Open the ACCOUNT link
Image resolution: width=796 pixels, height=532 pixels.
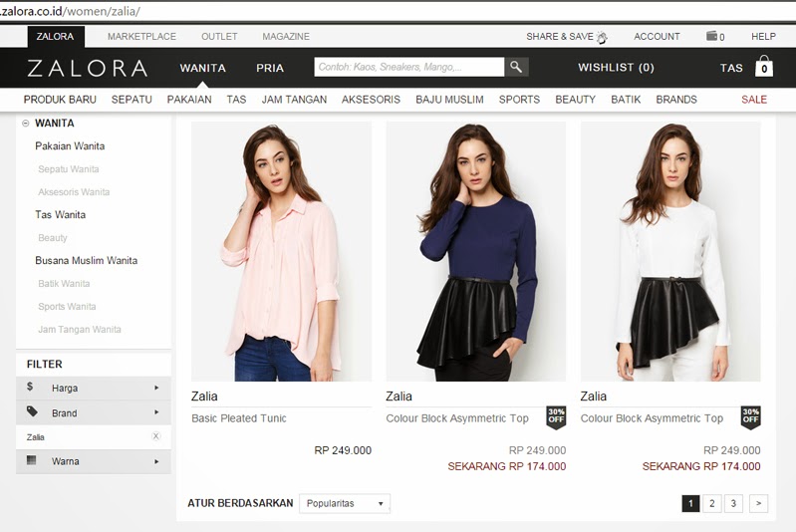pyautogui.click(x=657, y=37)
